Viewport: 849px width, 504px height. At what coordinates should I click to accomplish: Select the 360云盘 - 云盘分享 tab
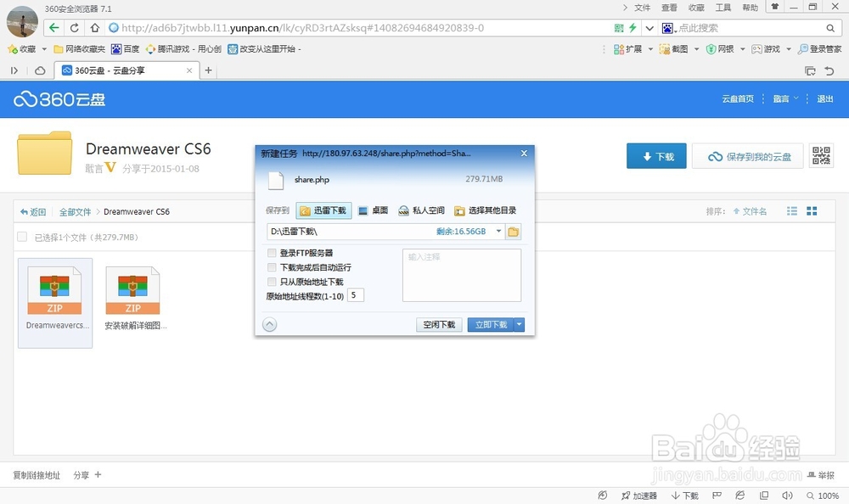point(127,70)
